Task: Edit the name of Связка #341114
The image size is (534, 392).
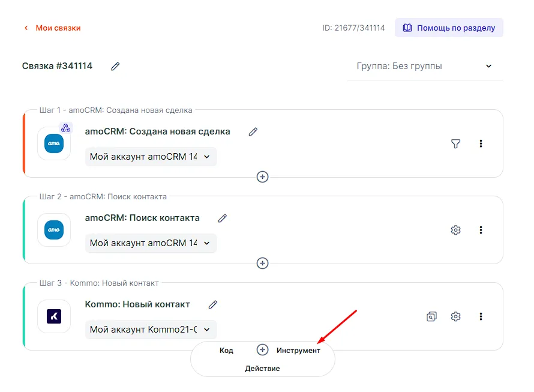Action: 115,66
